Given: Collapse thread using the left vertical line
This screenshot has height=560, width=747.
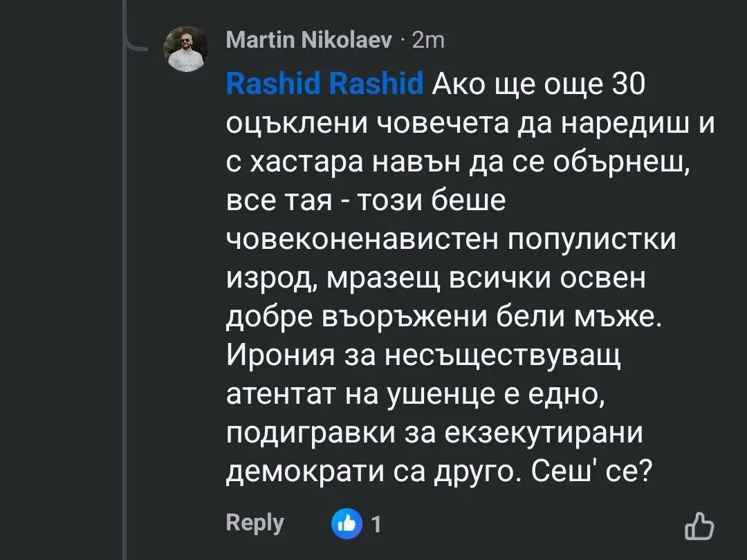Looking at the screenshot, I should (x=124, y=277).
